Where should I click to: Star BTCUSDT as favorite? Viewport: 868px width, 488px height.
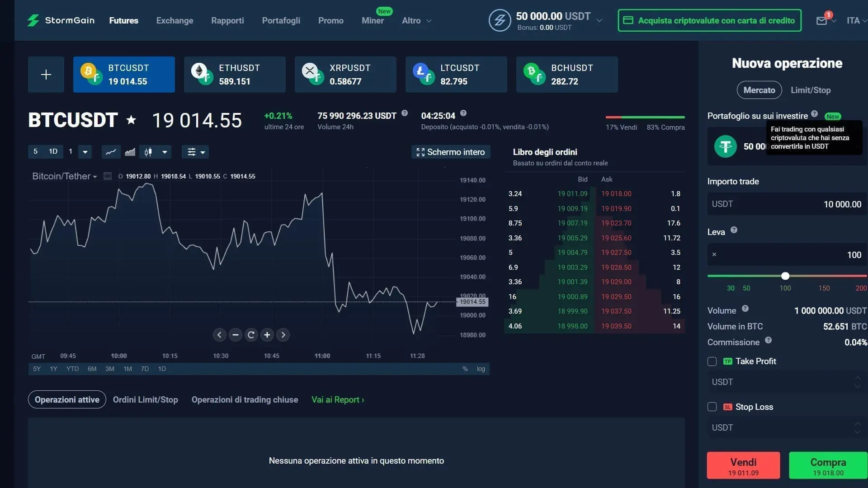pos(131,120)
